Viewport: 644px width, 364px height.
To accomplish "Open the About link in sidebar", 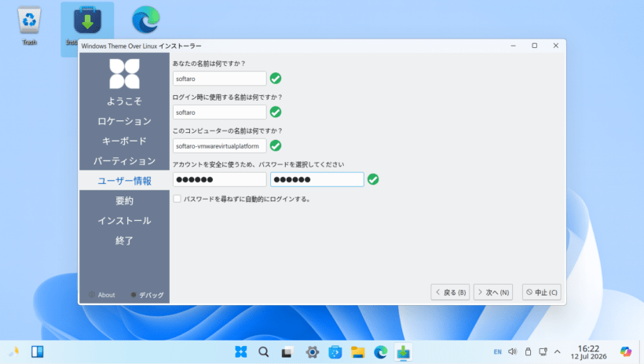I will (x=102, y=295).
